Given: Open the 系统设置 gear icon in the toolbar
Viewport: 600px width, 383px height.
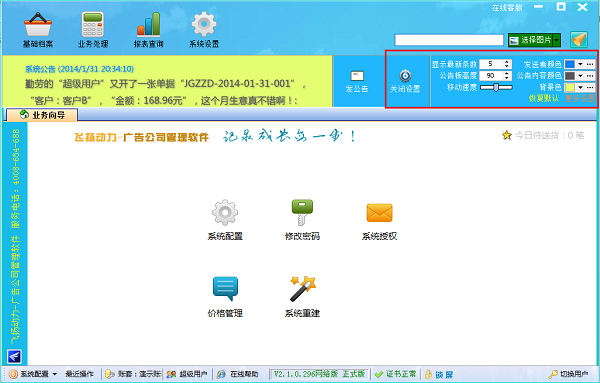Looking at the screenshot, I should 204,24.
